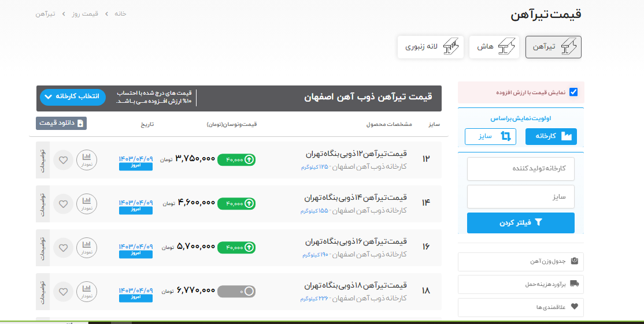The width and height of the screenshot is (644, 324).
Task: Expand توضیحات tab on size 16 row
Action: 43,248
